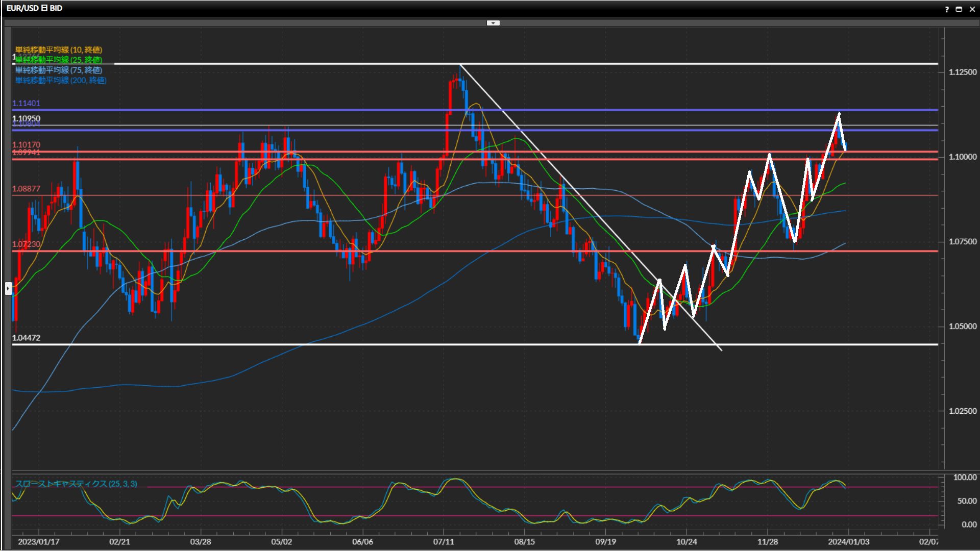Select the 1.11401 purple horizontal line label

tap(26, 103)
